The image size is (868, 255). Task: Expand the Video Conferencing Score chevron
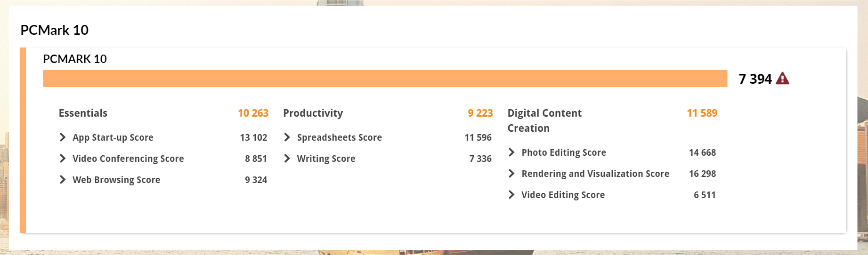63,158
